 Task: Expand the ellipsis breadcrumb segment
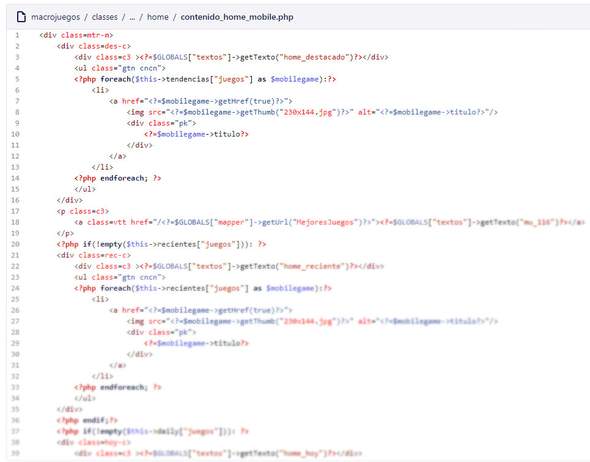coord(132,17)
